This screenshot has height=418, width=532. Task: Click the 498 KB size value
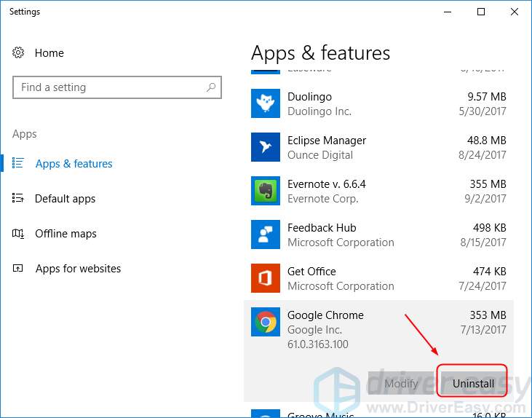pyautogui.click(x=489, y=228)
